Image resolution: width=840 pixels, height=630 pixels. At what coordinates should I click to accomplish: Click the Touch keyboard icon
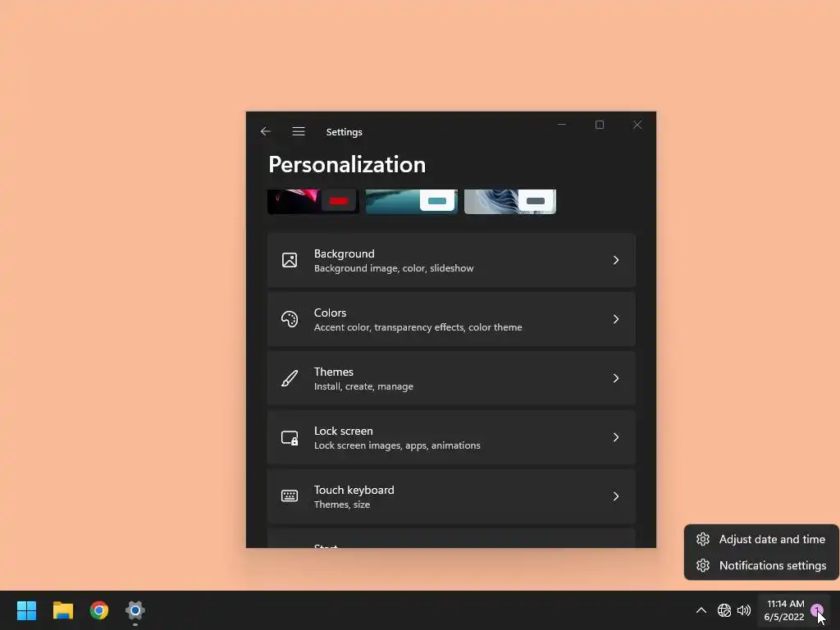click(x=290, y=495)
